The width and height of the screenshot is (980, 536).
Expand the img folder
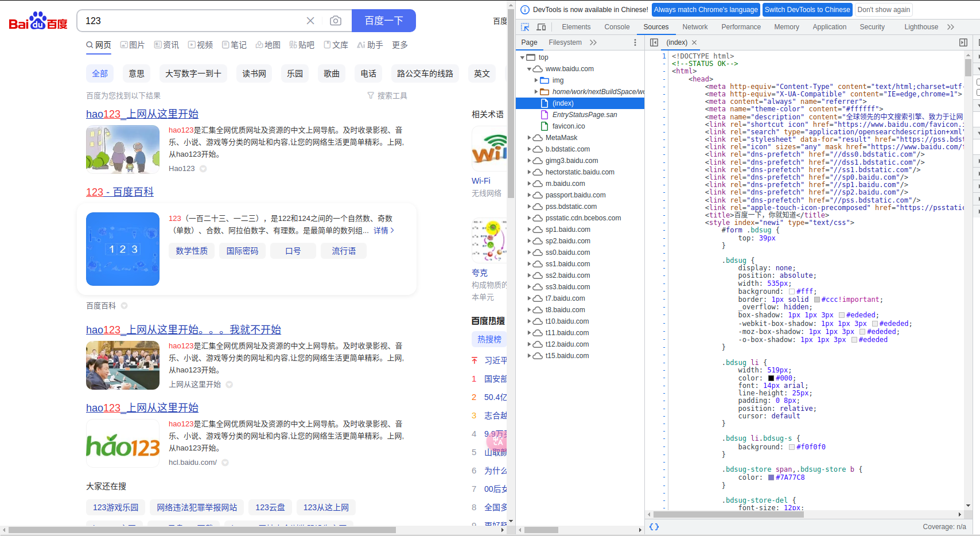pos(536,80)
